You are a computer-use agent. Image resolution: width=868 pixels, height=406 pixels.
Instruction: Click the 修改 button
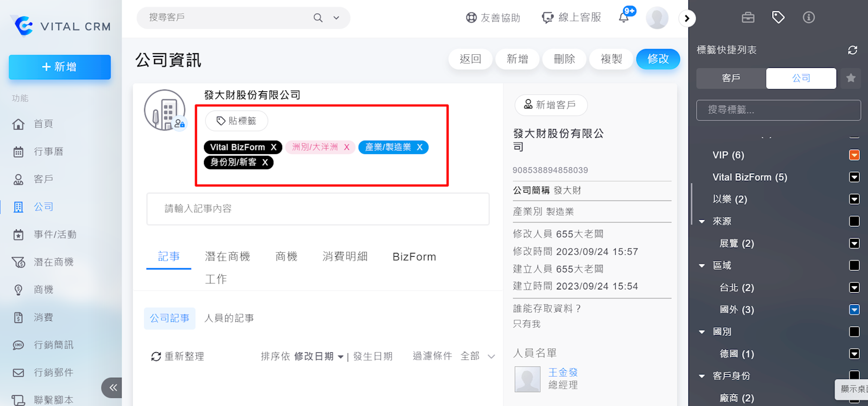pos(658,59)
